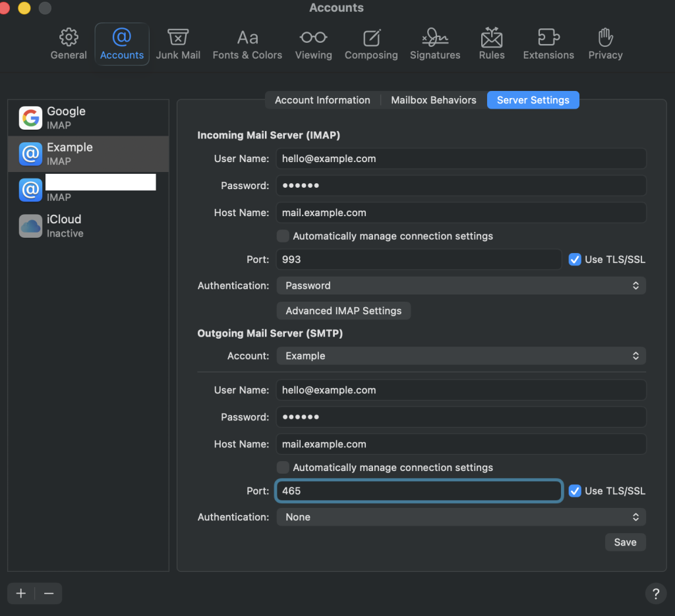675x616 pixels.
Task: Remove selected account with minus button
Action: [x=49, y=594]
